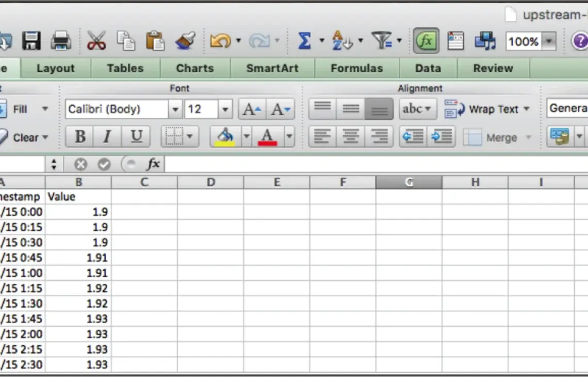588x377 pixels.
Task: Undo the last action
Action: tap(221, 41)
